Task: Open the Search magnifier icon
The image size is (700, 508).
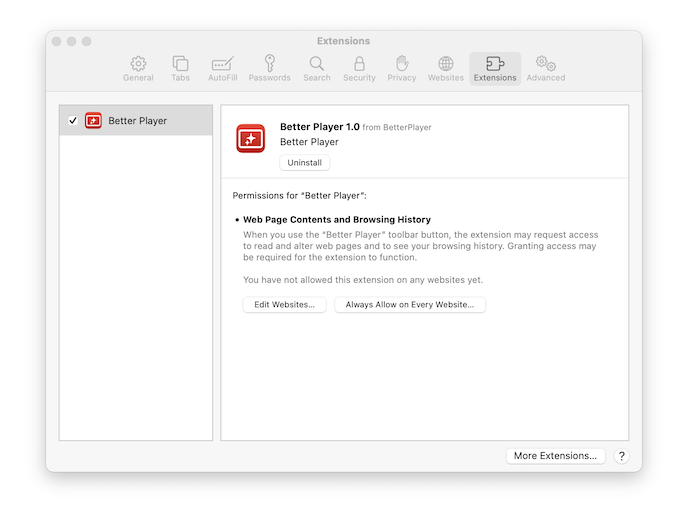Action: [x=317, y=63]
